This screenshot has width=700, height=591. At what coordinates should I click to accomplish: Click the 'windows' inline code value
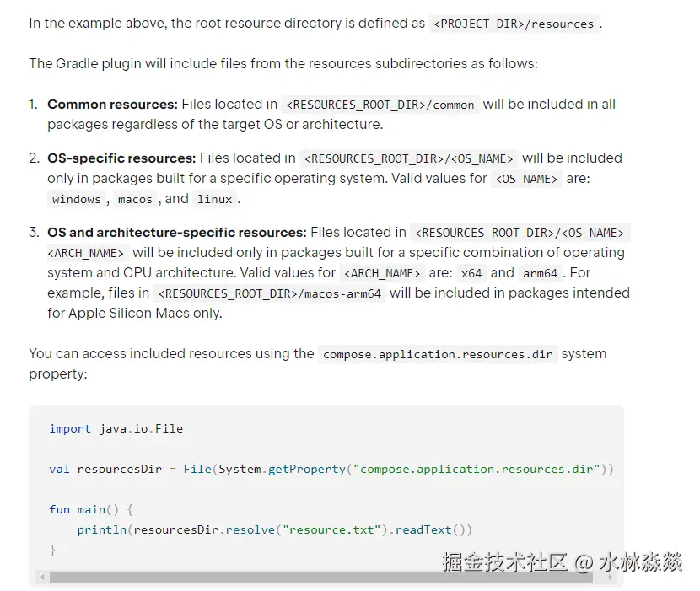[76, 200]
